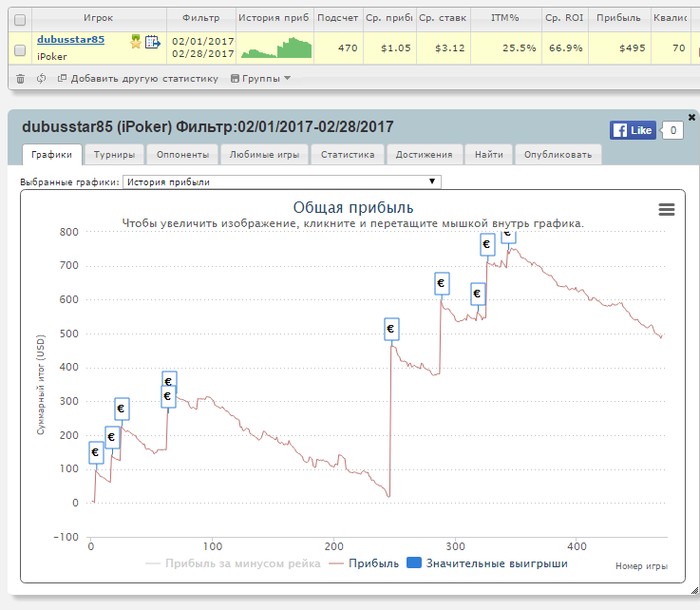Open the chart hamburger menu icon
This screenshot has width=700, height=610.
point(667,209)
